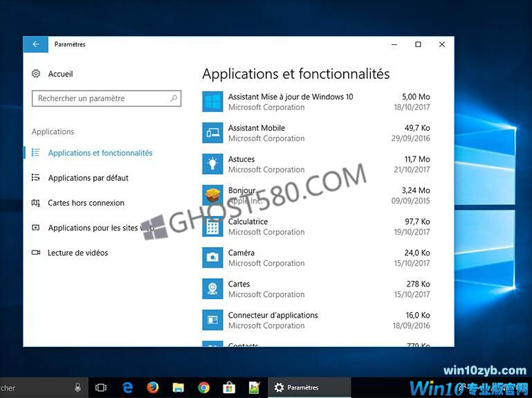This screenshot has height=398, width=532.
Task: Click the taskbar microphone icon
Action: (x=77, y=388)
